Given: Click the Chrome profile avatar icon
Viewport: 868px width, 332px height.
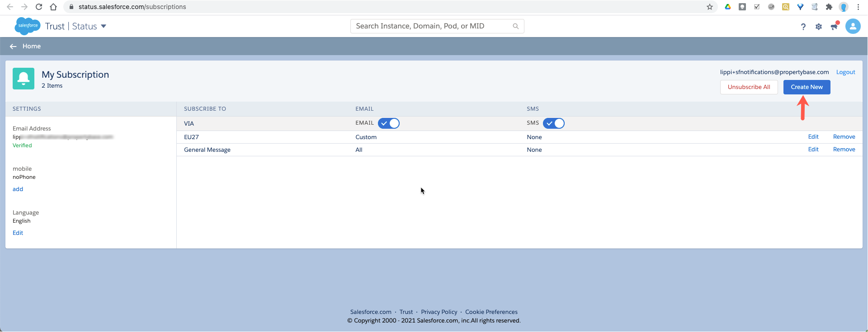Looking at the screenshot, I should [x=844, y=7].
